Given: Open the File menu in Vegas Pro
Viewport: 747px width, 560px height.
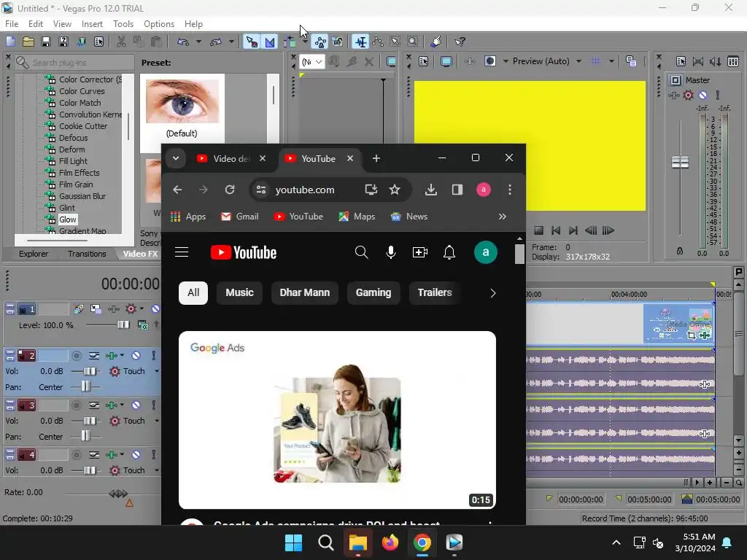Looking at the screenshot, I should (x=12, y=24).
